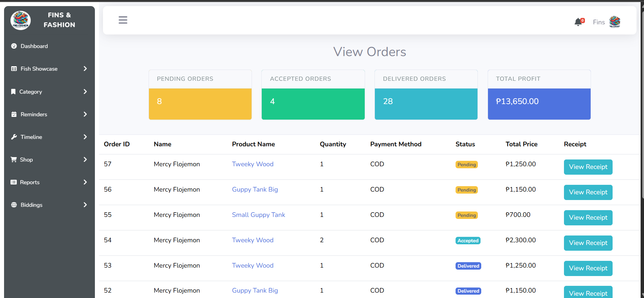Screen dimensions: 644x298
Task: Click the hamburger menu toggle icon
Action: [x=123, y=20]
